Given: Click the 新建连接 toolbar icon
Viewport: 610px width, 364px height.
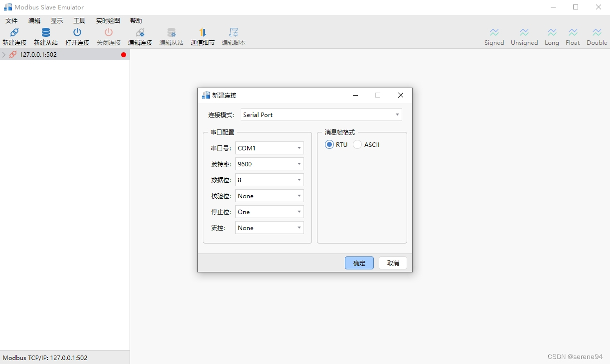Looking at the screenshot, I should 14,33.
